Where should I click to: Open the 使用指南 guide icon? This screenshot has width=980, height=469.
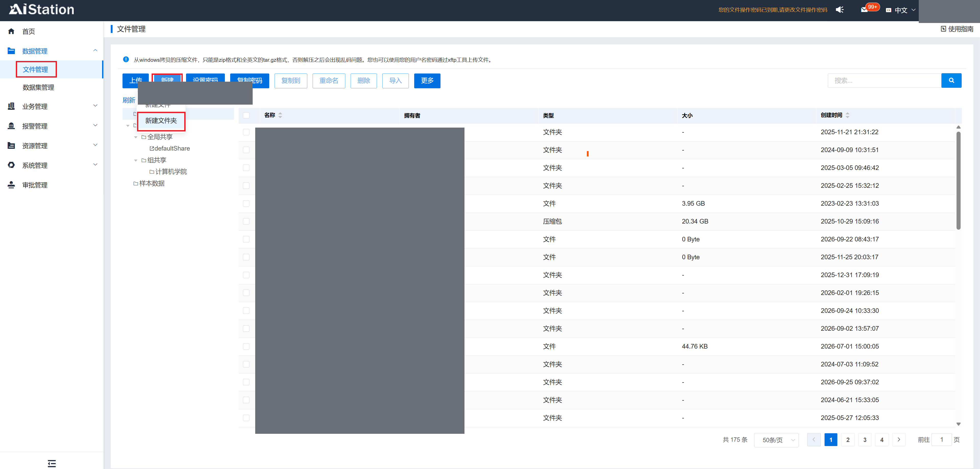click(x=943, y=29)
